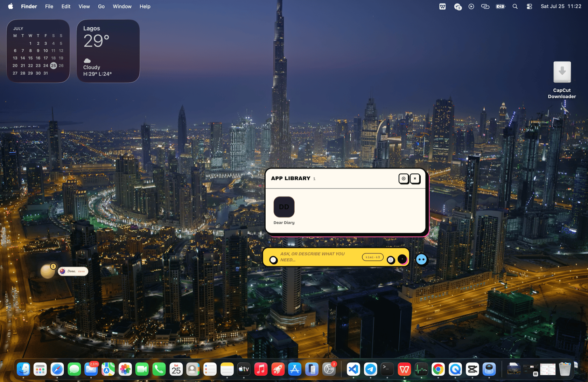Send prompt with the black arrow button
588x382 pixels.
pos(402,259)
